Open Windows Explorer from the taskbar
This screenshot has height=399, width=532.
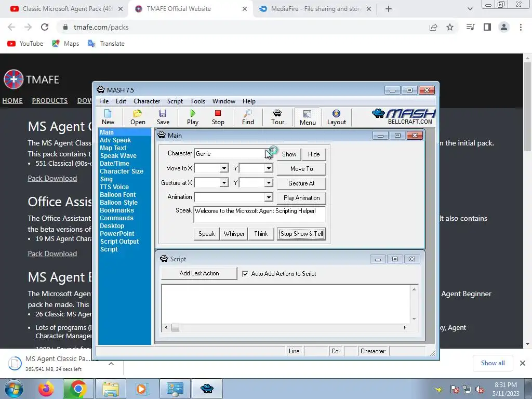[x=111, y=389]
